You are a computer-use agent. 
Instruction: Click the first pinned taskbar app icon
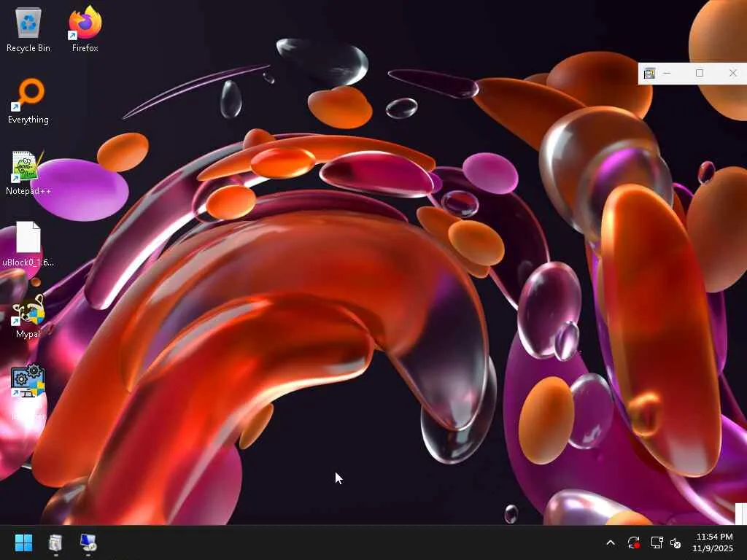pos(55,542)
